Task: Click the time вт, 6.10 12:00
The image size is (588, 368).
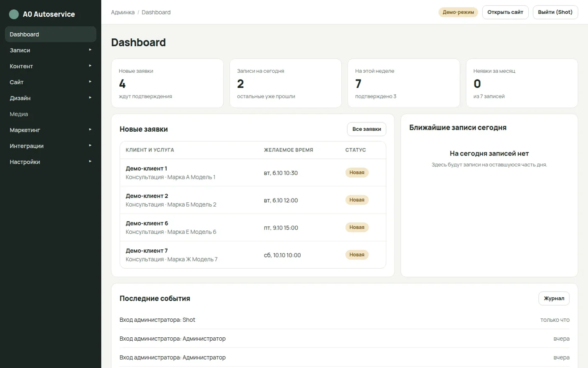Action: tap(281, 201)
